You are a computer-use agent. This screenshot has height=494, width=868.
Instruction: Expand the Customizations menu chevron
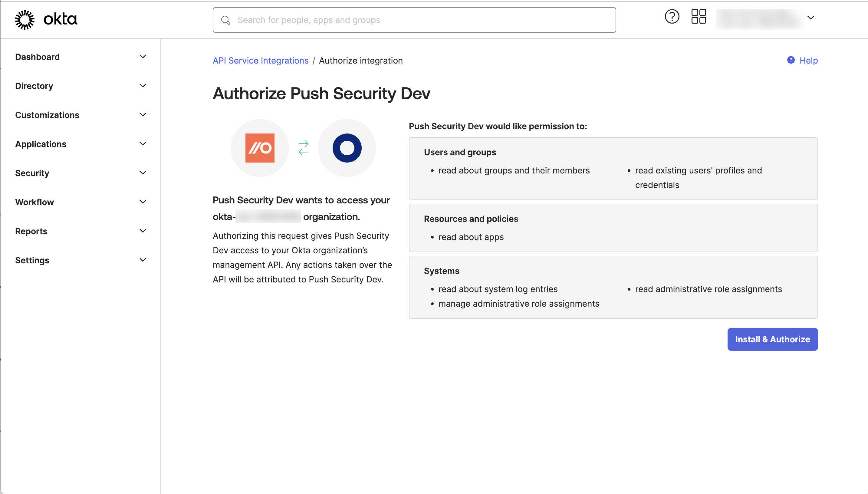[x=143, y=115]
